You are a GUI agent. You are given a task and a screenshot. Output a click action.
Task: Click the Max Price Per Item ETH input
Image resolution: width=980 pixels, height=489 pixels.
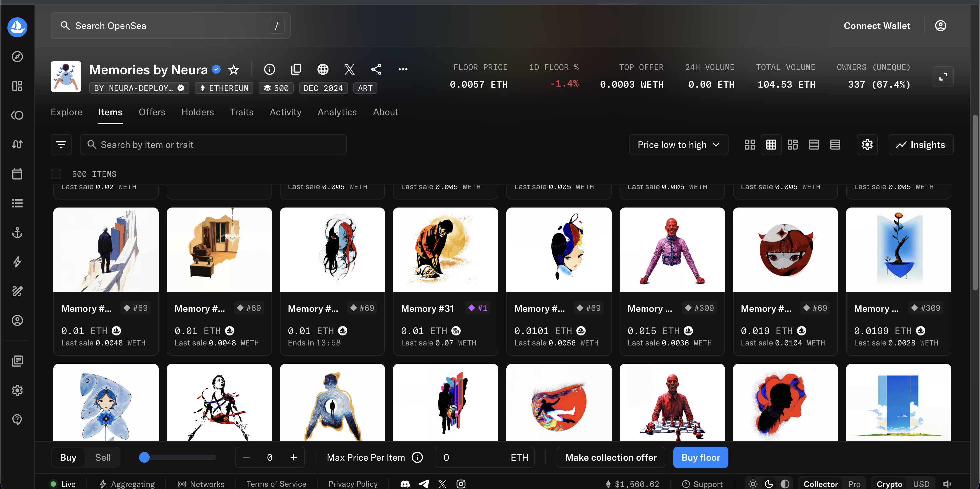click(484, 457)
